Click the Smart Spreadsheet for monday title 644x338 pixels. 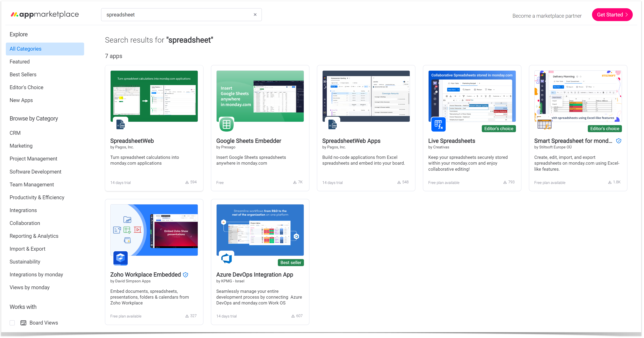tap(573, 141)
